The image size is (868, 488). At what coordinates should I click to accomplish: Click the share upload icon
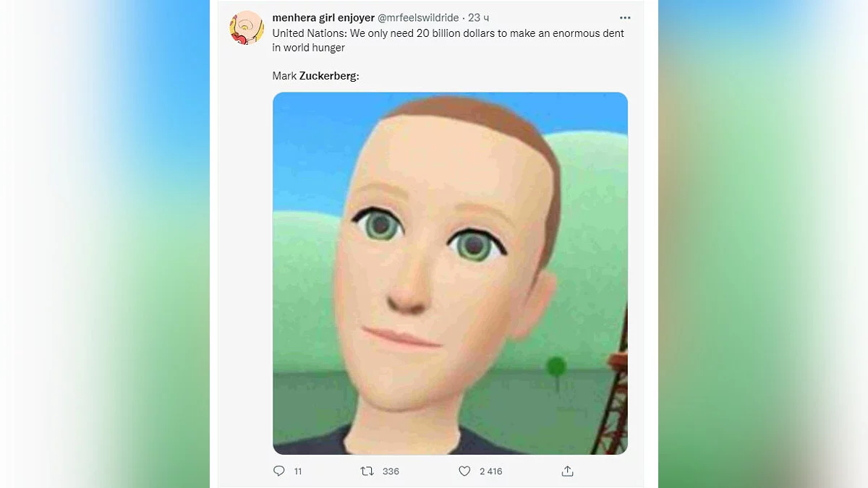coord(568,471)
